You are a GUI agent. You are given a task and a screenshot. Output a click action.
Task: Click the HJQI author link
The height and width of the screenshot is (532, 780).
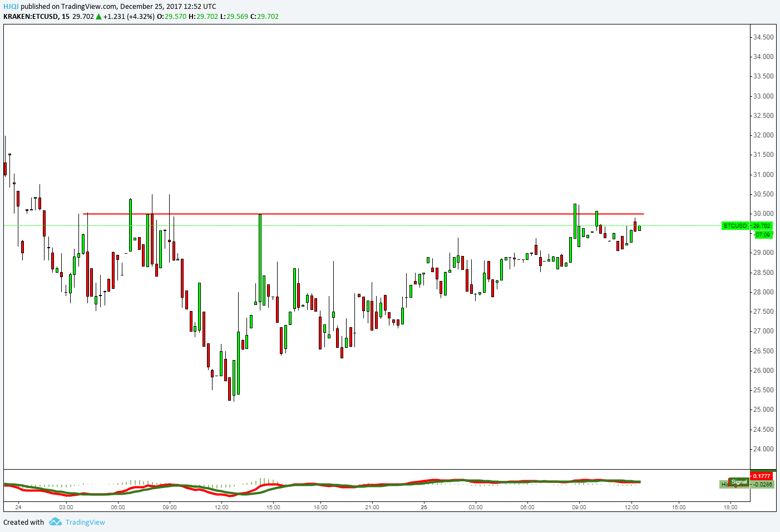(11, 7)
